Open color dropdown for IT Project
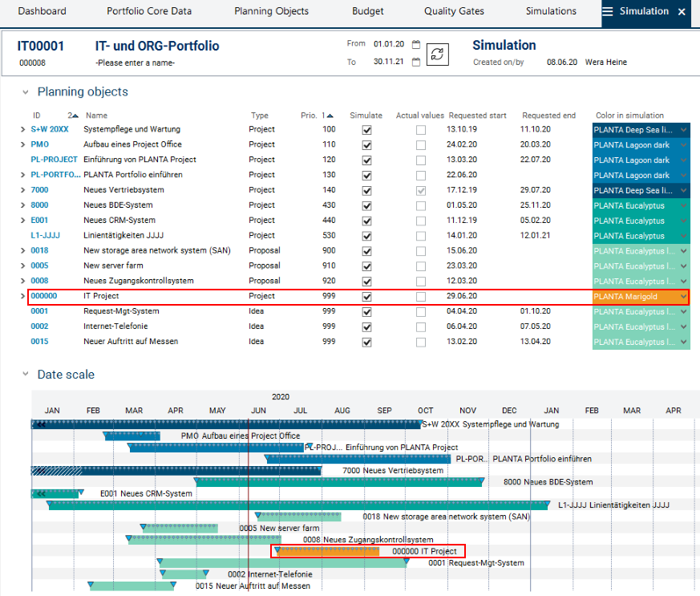The width and height of the screenshot is (700, 596). tap(683, 296)
